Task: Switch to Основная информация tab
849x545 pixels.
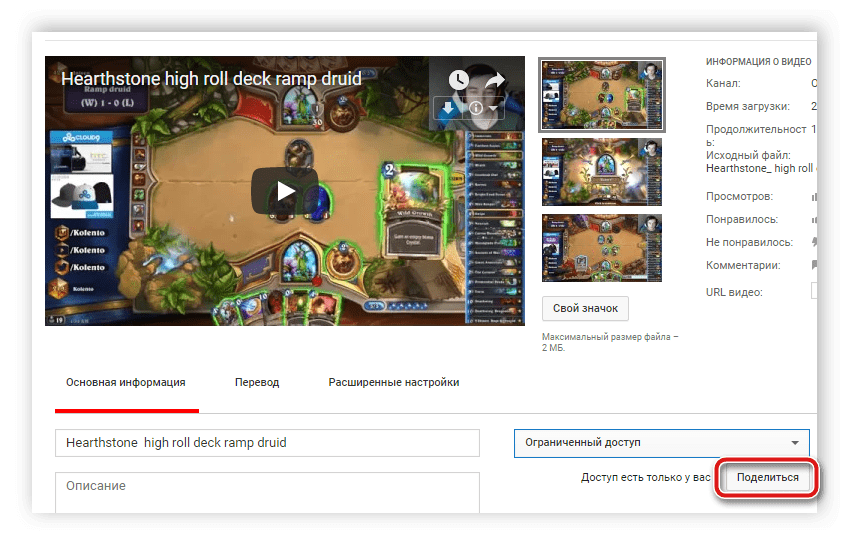Action: (x=126, y=383)
